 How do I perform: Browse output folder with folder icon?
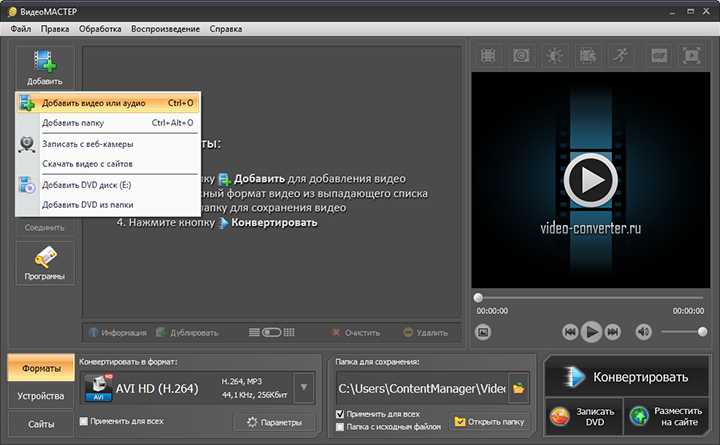[519, 389]
